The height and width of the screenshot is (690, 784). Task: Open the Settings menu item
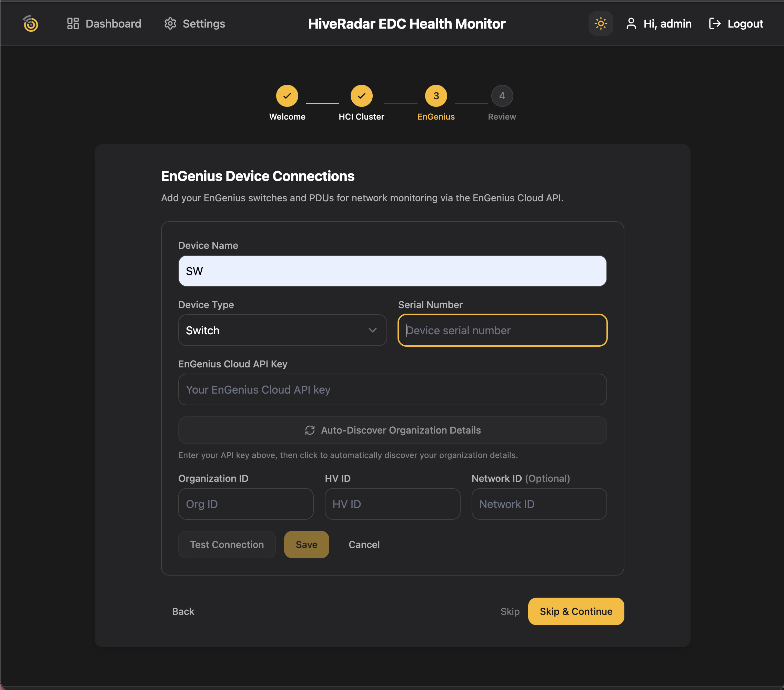pyautogui.click(x=194, y=24)
